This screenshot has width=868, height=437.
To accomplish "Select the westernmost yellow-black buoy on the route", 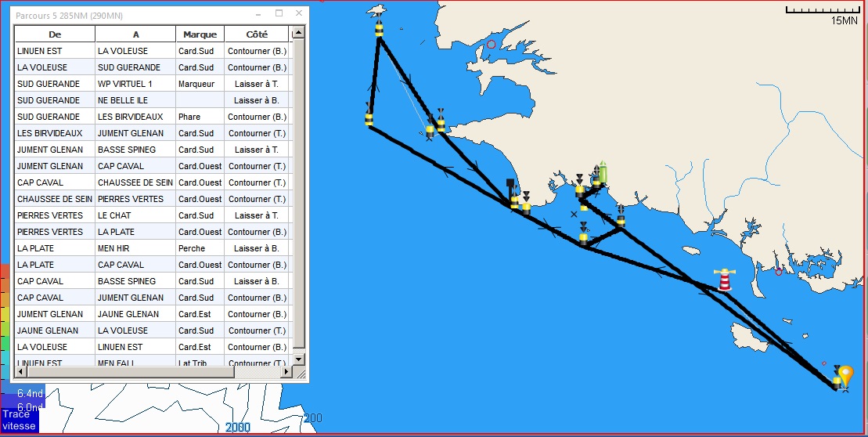I will coord(369,116).
